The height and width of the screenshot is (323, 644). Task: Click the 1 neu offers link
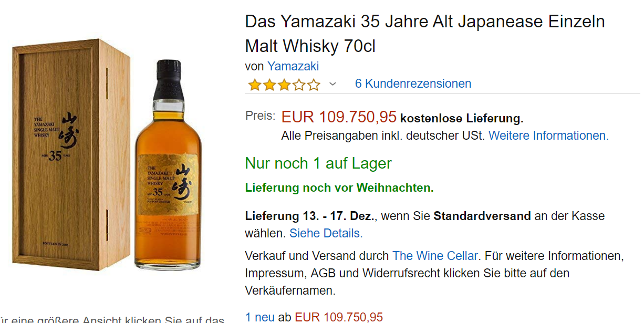coord(260,317)
